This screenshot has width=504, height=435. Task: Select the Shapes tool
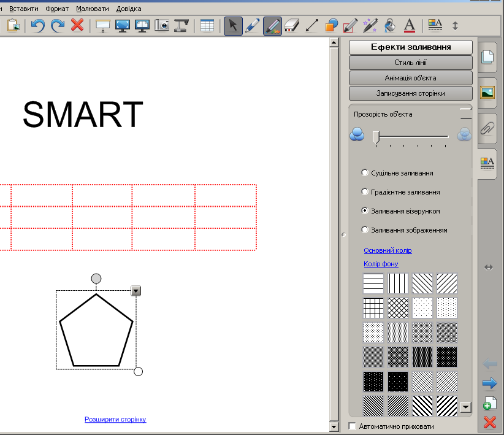pos(331,26)
